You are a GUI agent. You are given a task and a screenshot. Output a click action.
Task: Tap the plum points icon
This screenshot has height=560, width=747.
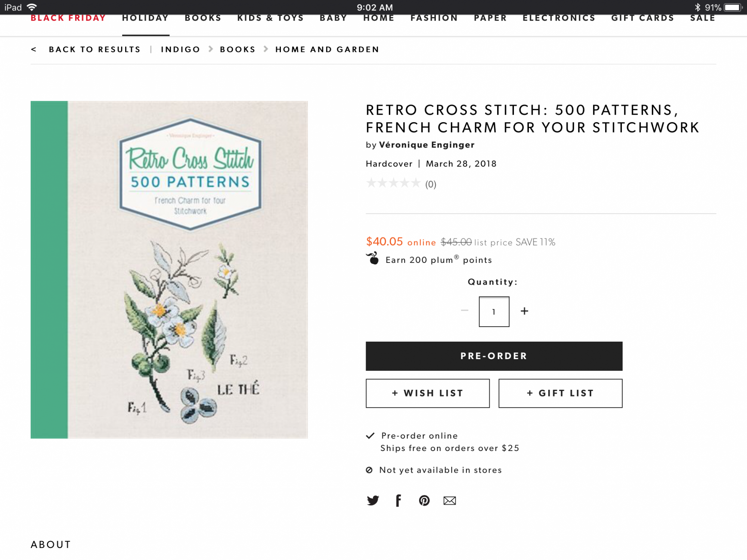pos(373,258)
